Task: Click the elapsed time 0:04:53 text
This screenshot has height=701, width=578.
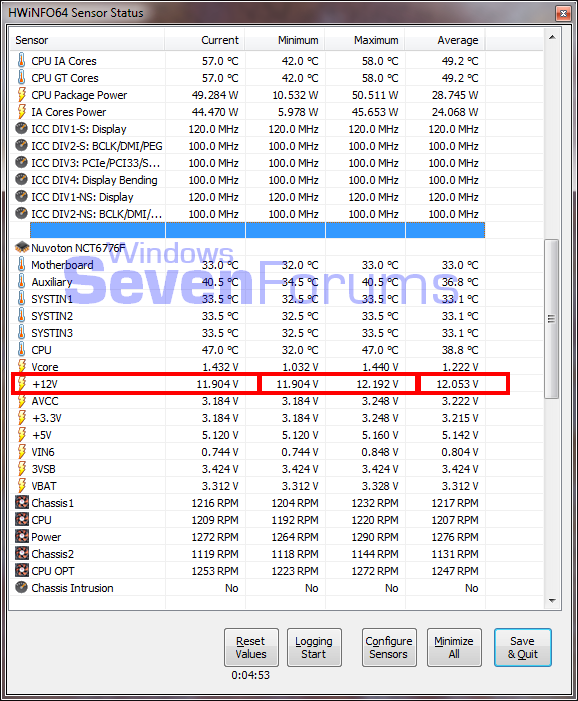Action: 251,675
